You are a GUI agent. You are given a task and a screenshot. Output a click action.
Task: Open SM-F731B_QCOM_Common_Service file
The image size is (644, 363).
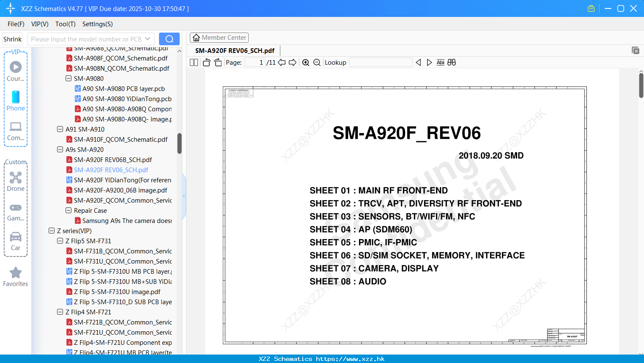tap(123, 251)
